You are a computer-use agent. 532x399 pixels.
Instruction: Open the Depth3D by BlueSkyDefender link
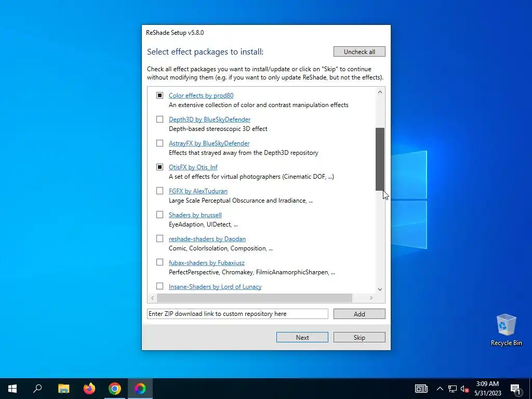click(x=209, y=119)
